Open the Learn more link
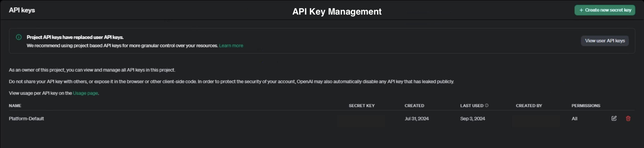644x148 pixels. pyautogui.click(x=231, y=46)
